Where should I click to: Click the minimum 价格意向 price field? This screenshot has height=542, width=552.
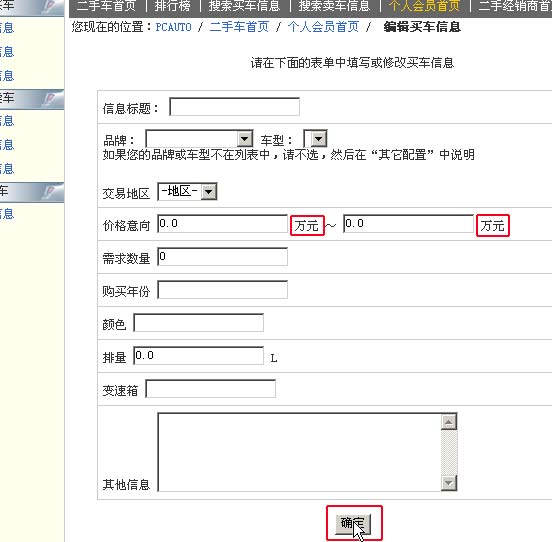(x=222, y=224)
